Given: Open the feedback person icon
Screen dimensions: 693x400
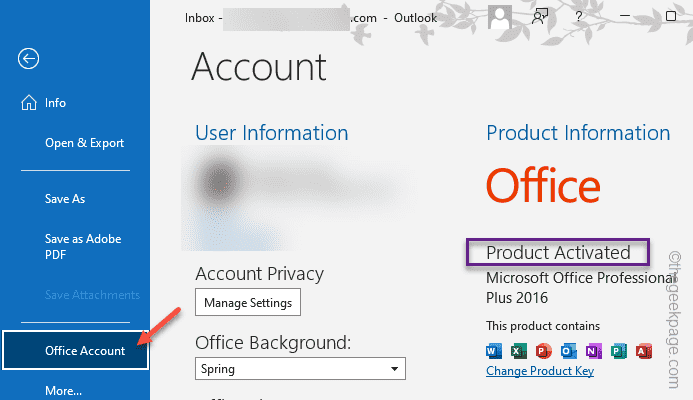Looking at the screenshot, I should tap(540, 17).
